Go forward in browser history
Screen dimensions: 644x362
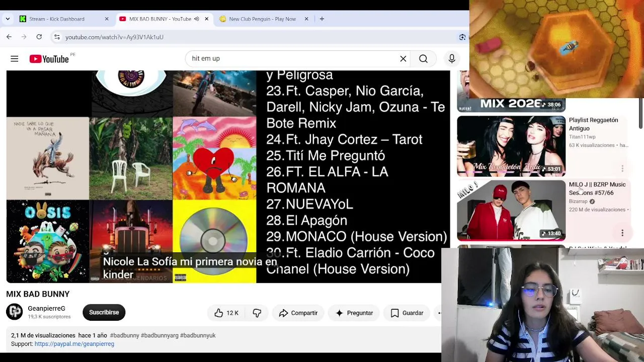click(x=24, y=37)
